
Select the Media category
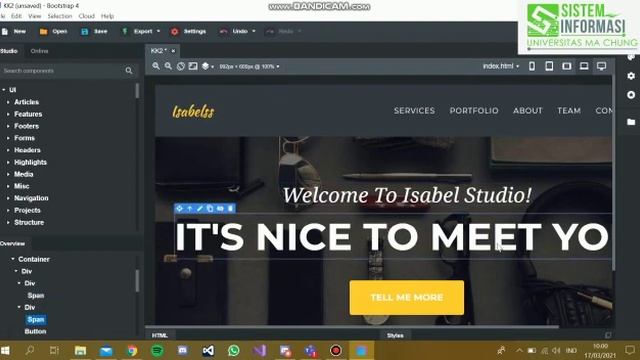coord(24,174)
